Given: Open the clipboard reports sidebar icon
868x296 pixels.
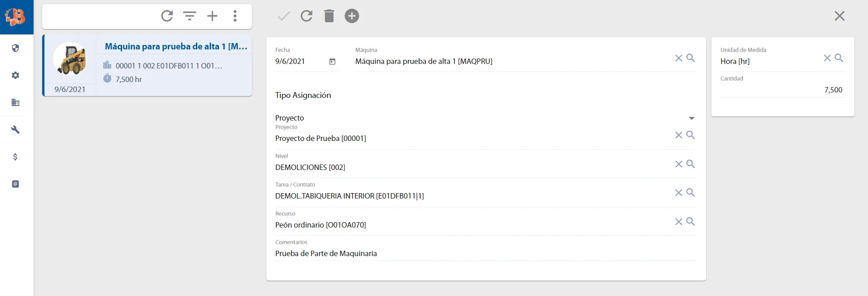Looking at the screenshot, I should tap(15, 184).
